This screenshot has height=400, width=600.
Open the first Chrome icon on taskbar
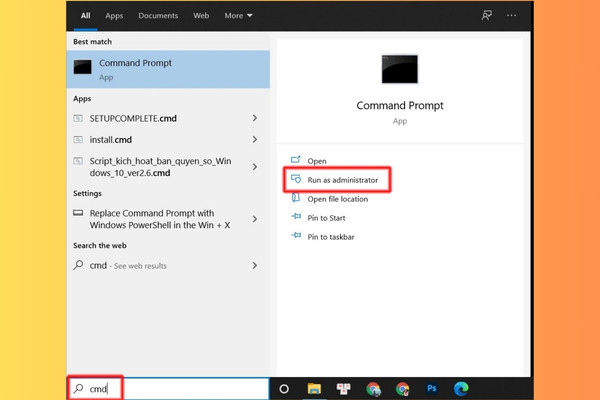tap(373, 389)
